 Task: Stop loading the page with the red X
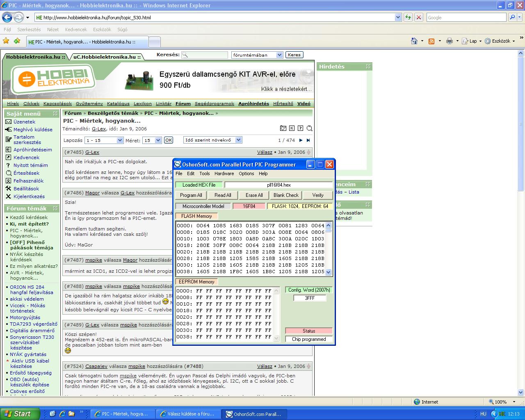[419, 18]
